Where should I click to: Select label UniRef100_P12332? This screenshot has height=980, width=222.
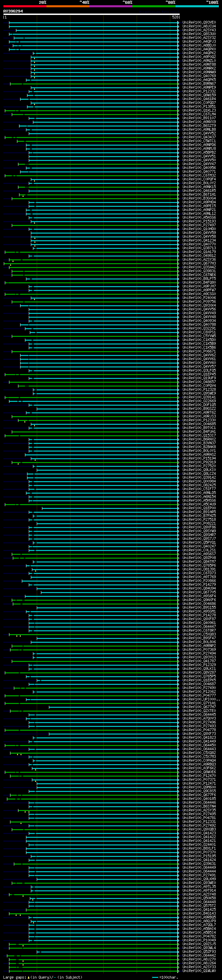(199, 91)
